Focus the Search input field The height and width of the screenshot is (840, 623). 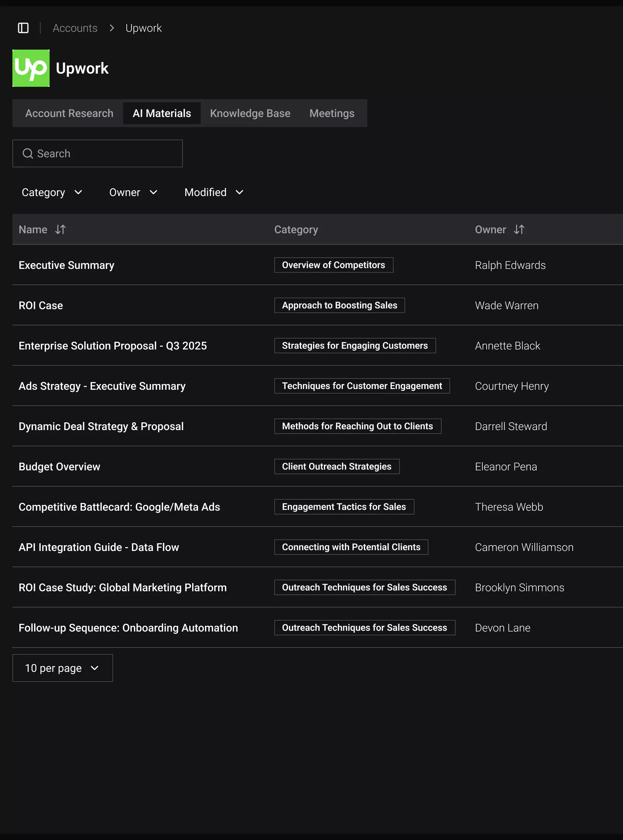[98, 153]
